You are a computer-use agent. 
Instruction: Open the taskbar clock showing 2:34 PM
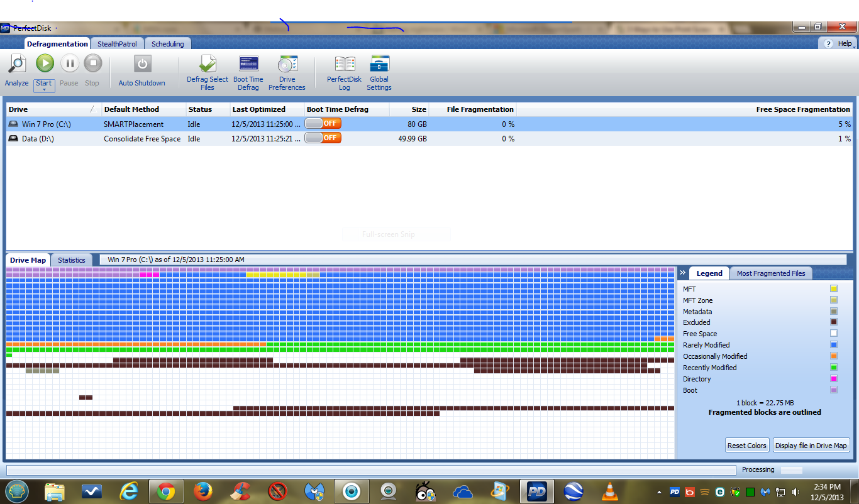(x=827, y=491)
